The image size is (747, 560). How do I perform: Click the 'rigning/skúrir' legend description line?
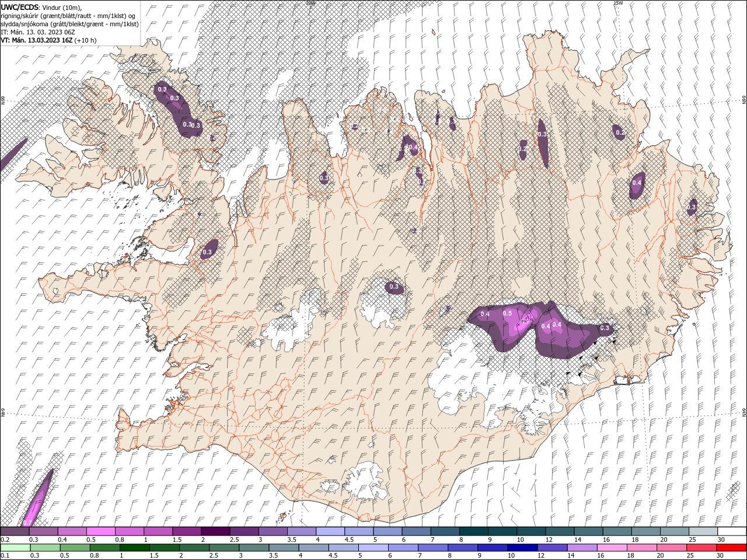pos(68,15)
